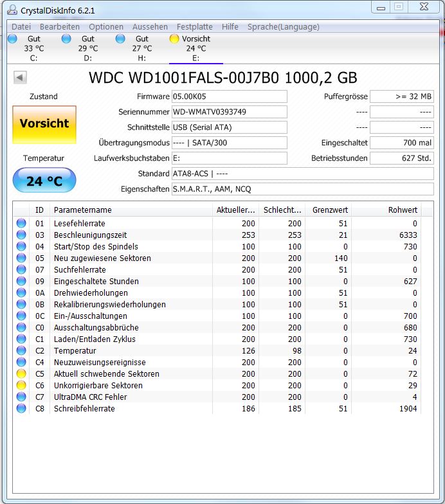The width and height of the screenshot is (445, 504).
Task: Click raw value 72 of schwebende Sektoren
Action: 413,374
